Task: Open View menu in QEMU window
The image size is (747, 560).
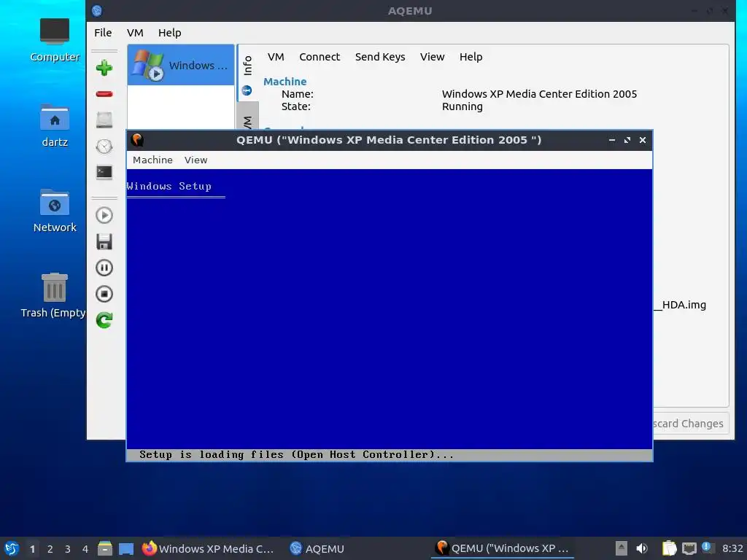Action: click(x=196, y=160)
